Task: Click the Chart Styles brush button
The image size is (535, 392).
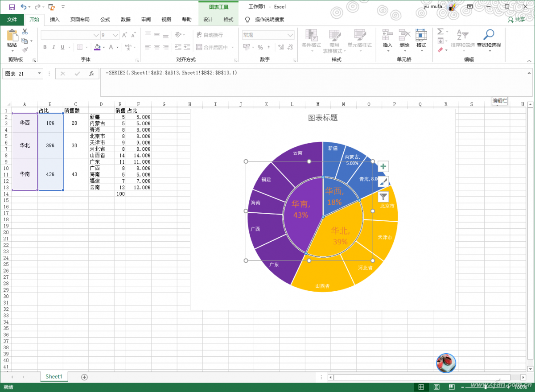Action: [383, 182]
